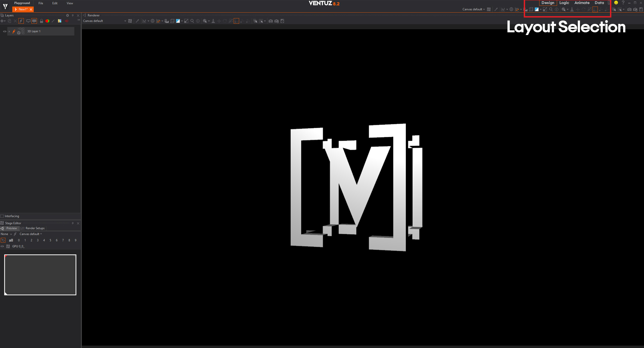Click the first camera snapshot icon in Renderer toolbar
644x348 pixels.
click(x=270, y=21)
